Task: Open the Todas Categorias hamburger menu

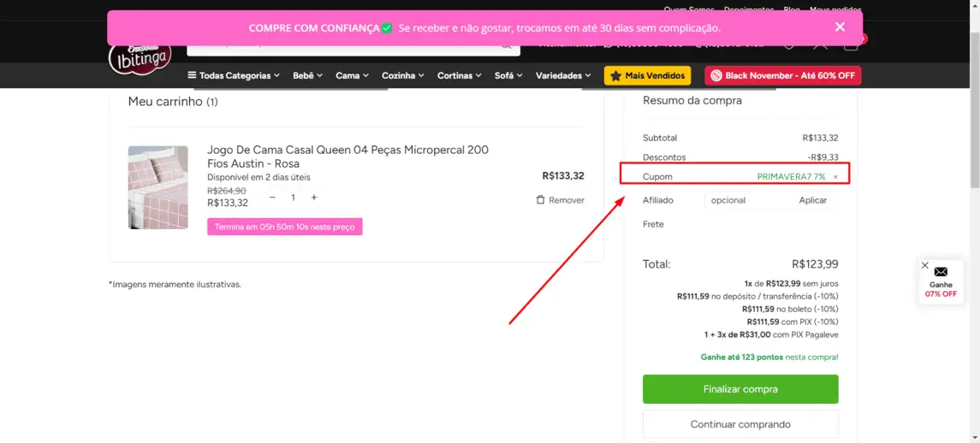Action: click(x=233, y=75)
